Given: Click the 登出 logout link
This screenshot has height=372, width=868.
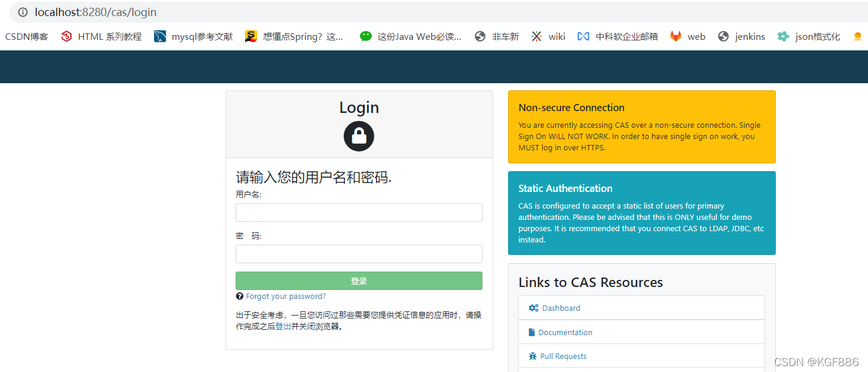Looking at the screenshot, I should 283,326.
